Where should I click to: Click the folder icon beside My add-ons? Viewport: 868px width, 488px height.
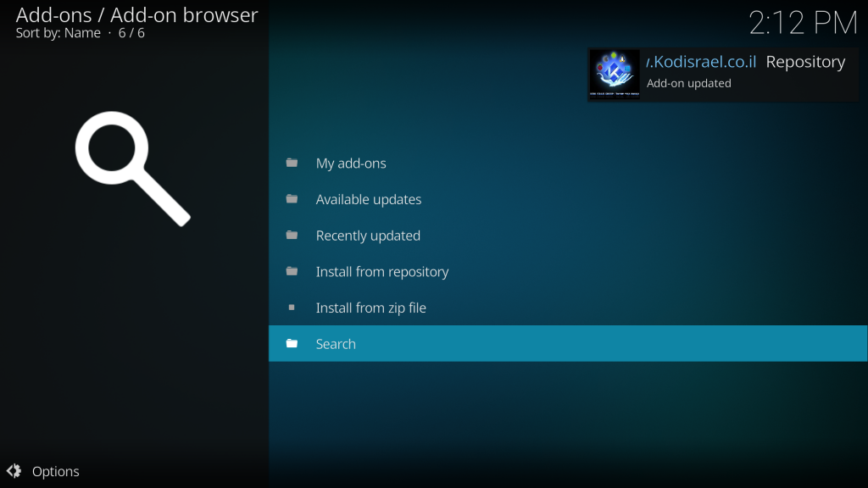coord(292,163)
